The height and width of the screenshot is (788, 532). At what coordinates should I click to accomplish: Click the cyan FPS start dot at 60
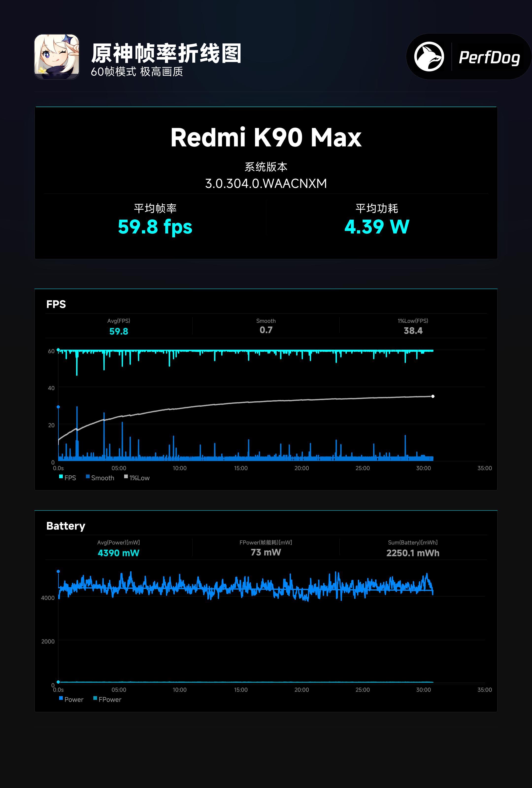point(58,350)
